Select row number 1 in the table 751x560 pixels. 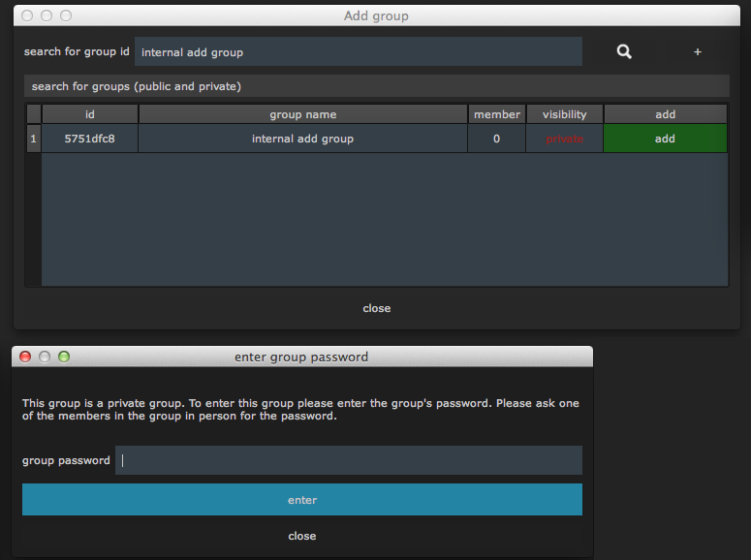pyautogui.click(x=33, y=139)
